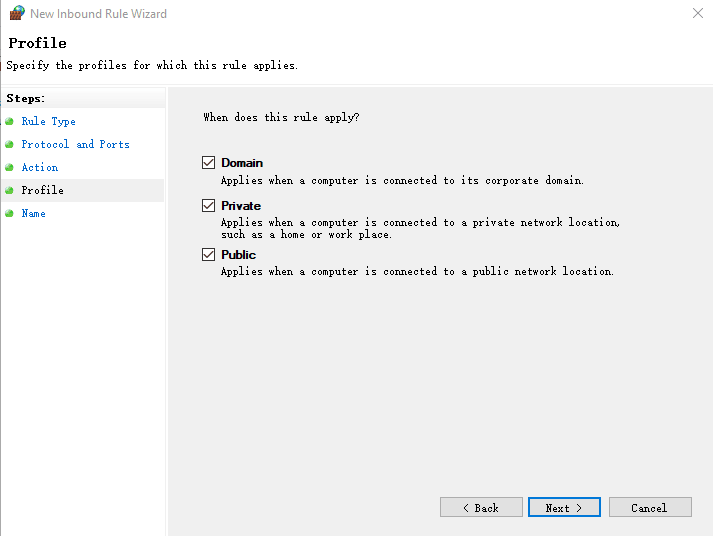Click the green bullet beside Action

coord(10,167)
